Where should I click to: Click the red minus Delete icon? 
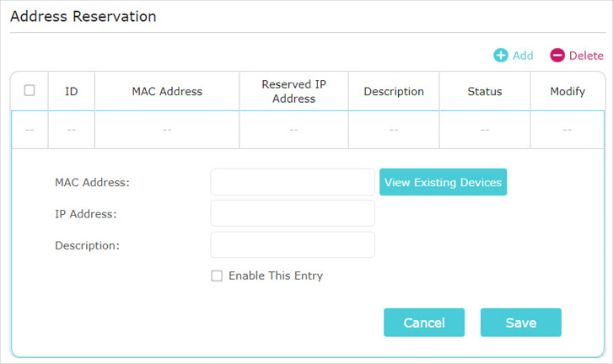(x=557, y=56)
